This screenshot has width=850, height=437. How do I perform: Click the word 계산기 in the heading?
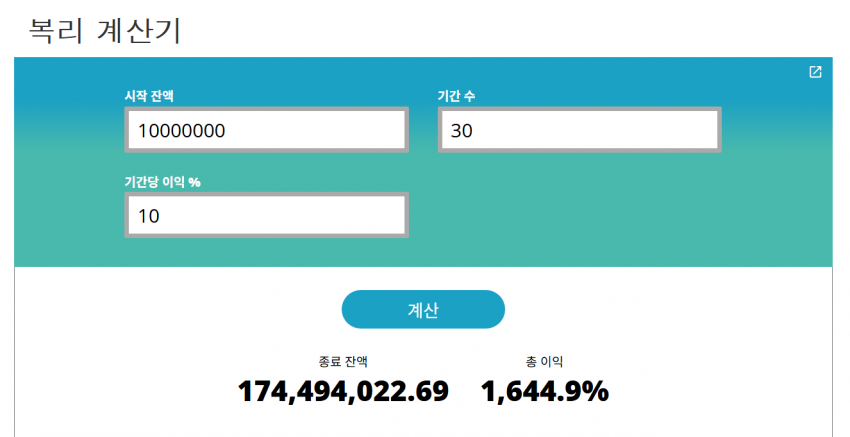tap(139, 29)
